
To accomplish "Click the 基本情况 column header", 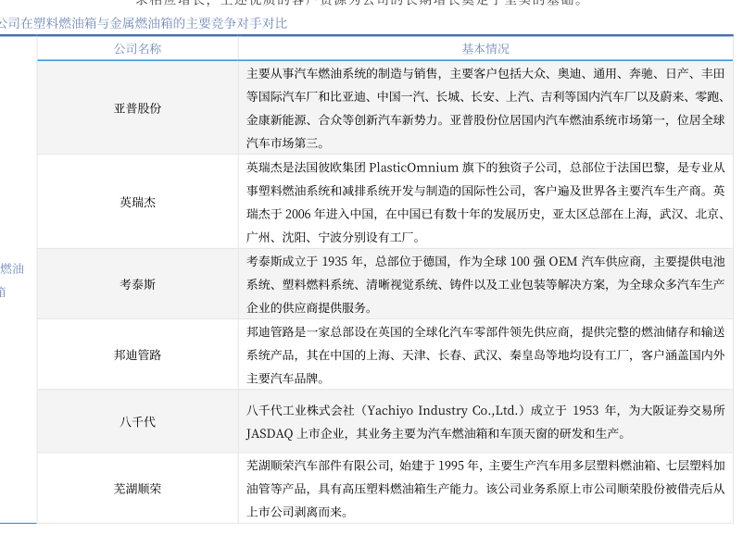I will [485, 49].
